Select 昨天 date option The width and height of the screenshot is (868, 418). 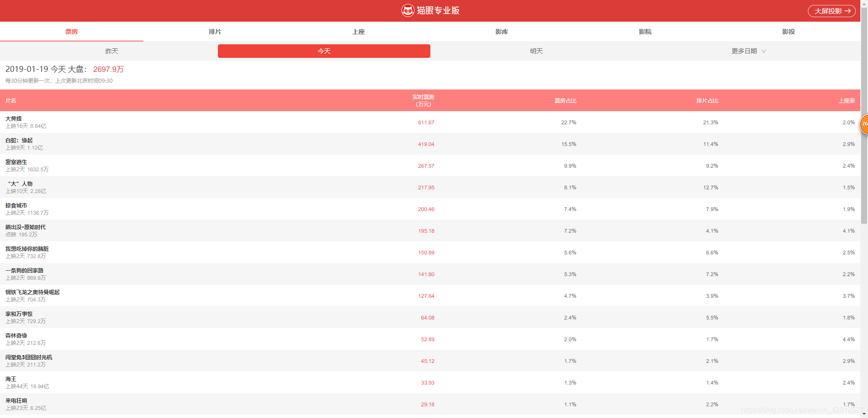(112, 51)
